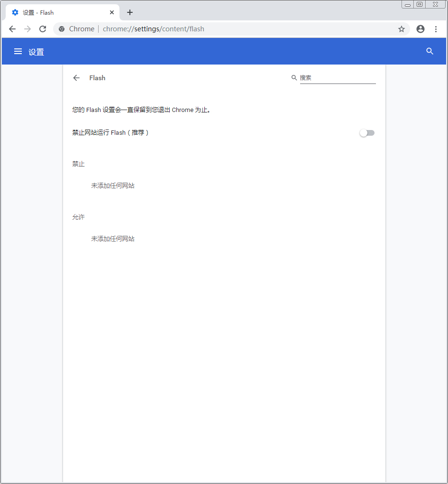Go back using the back navigation arrow
The width and height of the screenshot is (448, 484).
point(12,29)
